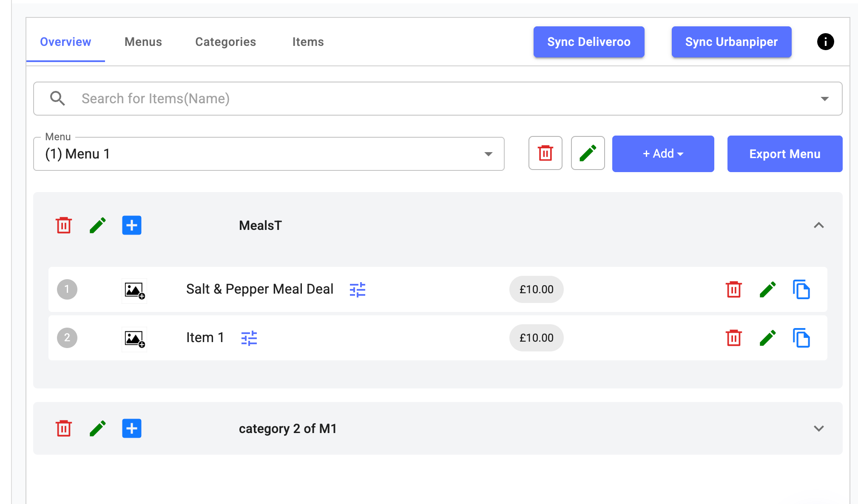The height and width of the screenshot is (504, 858).
Task: Add image for Salt & Pepper Meal Deal
Action: (x=134, y=291)
